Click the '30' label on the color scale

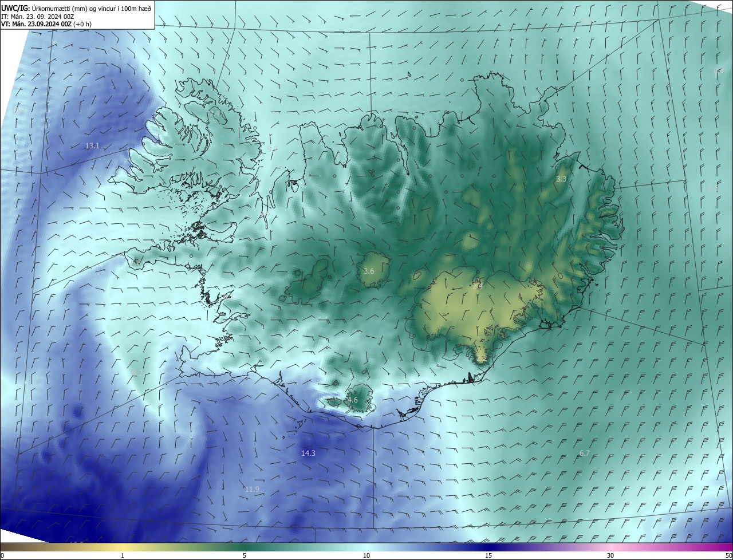pos(610,555)
